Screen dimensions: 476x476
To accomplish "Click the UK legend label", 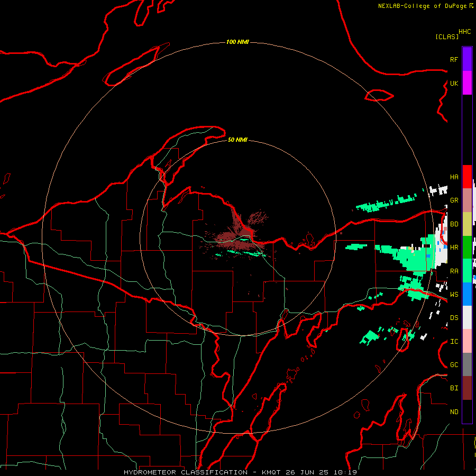I will click(454, 84).
